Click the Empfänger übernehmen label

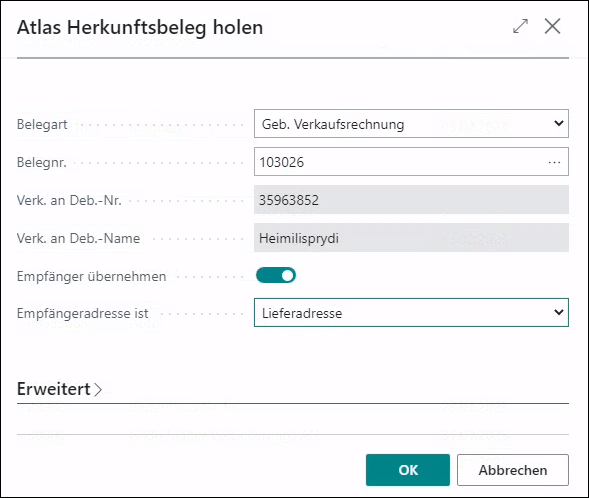click(x=91, y=276)
